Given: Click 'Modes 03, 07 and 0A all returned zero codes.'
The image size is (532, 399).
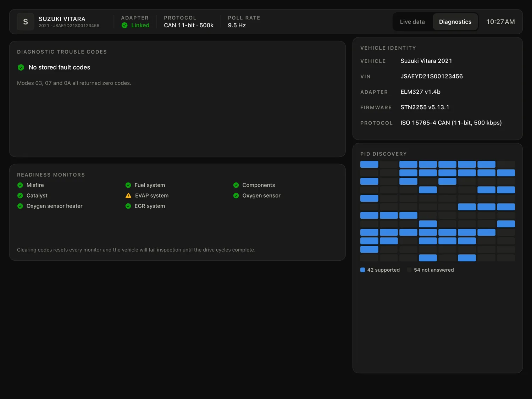Looking at the screenshot, I should tap(74, 83).
